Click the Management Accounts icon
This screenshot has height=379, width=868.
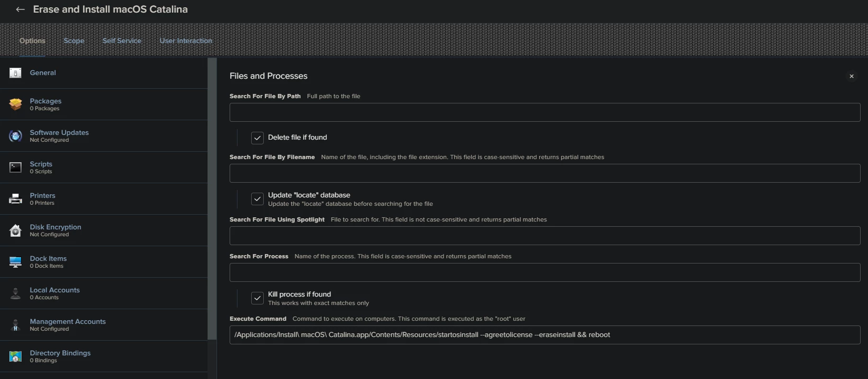point(16,325)
